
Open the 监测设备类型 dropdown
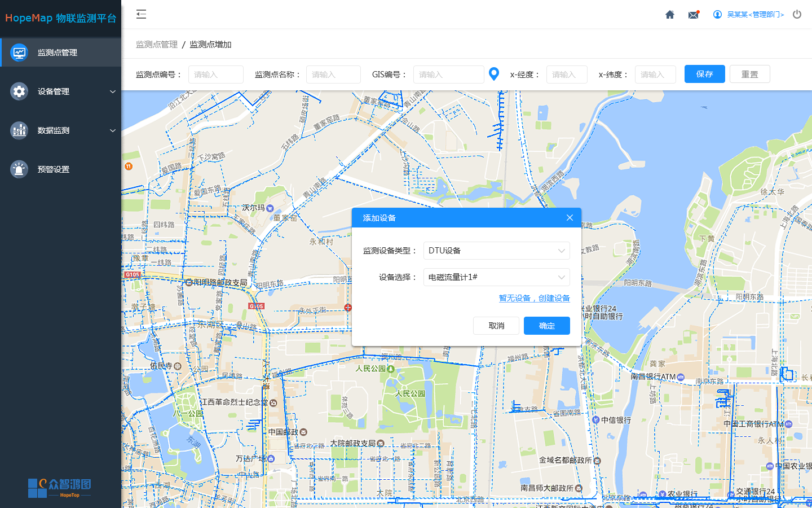496,251
